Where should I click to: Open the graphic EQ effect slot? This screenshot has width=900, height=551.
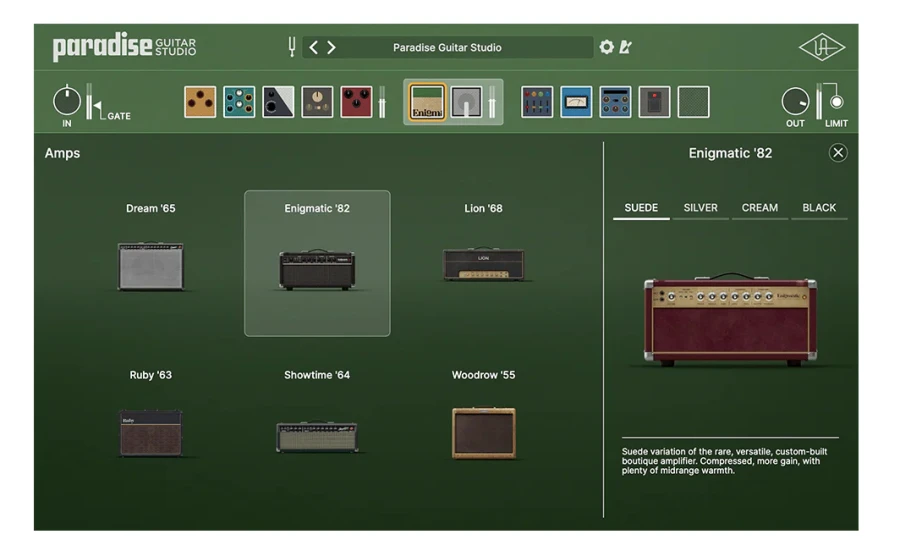(x=537, y=102)
